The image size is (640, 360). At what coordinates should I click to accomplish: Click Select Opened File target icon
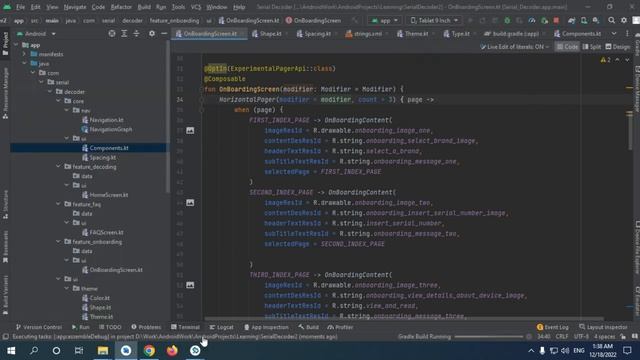click(x=112, y=33)
